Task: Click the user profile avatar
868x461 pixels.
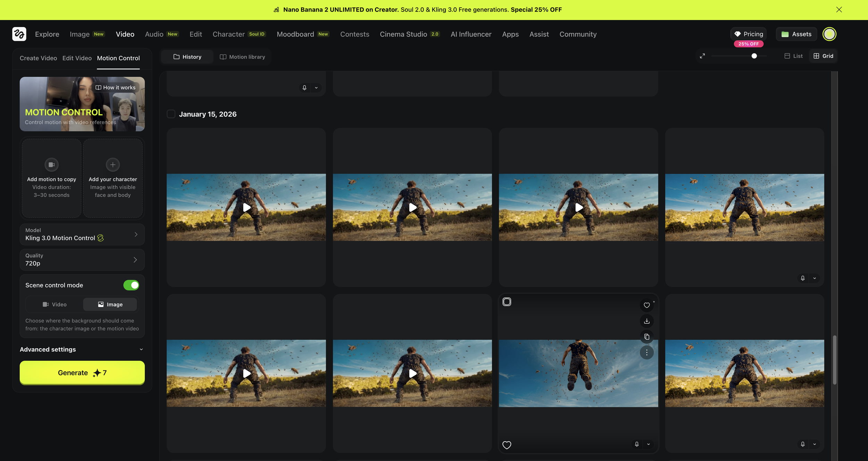Action: [829, 34]
